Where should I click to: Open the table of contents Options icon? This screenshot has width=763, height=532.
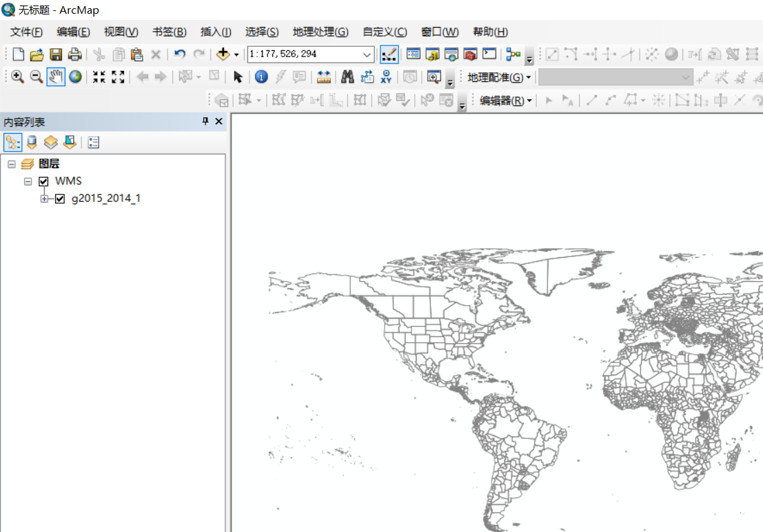coord(94,143)
